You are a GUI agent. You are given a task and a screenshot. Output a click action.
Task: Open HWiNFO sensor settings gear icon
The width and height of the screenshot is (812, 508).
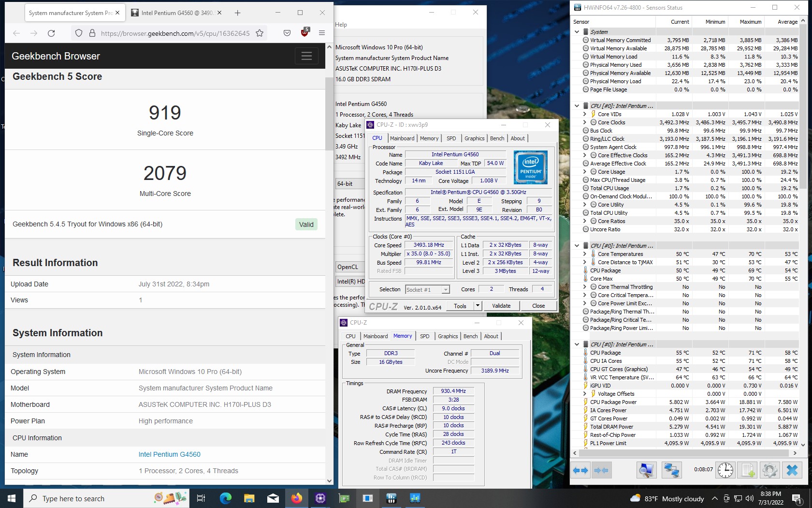pos(769,470)
